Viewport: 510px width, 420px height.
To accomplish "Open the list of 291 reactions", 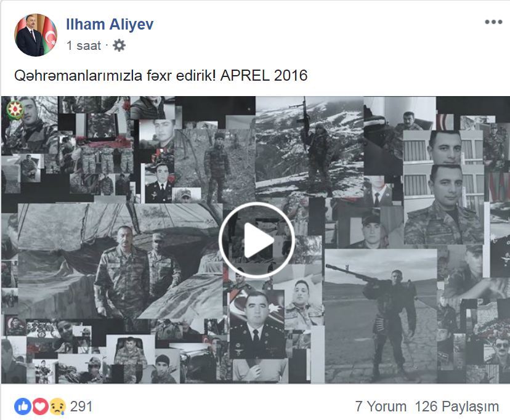I will [81, 406].
